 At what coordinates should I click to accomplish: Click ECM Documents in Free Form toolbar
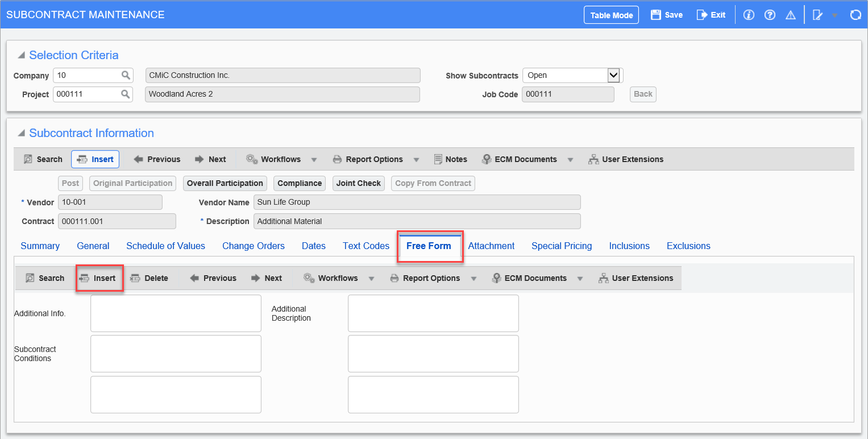click(529, 278)
